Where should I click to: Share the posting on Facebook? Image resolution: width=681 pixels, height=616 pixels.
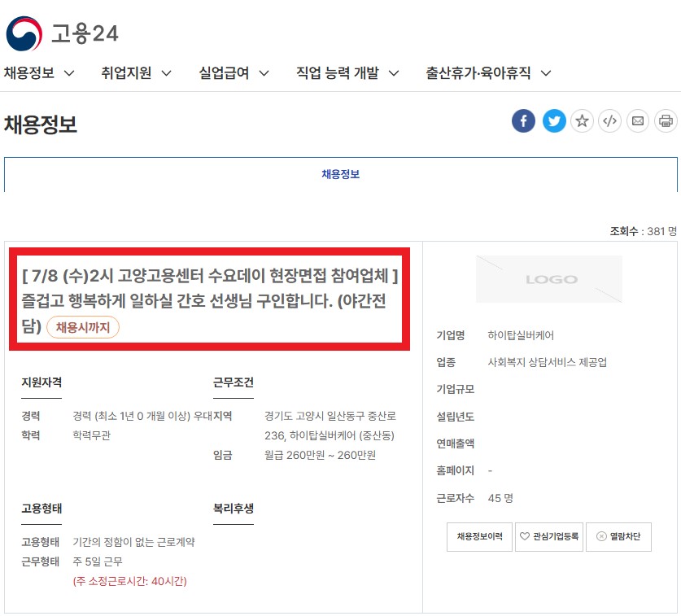click(523, 120)
